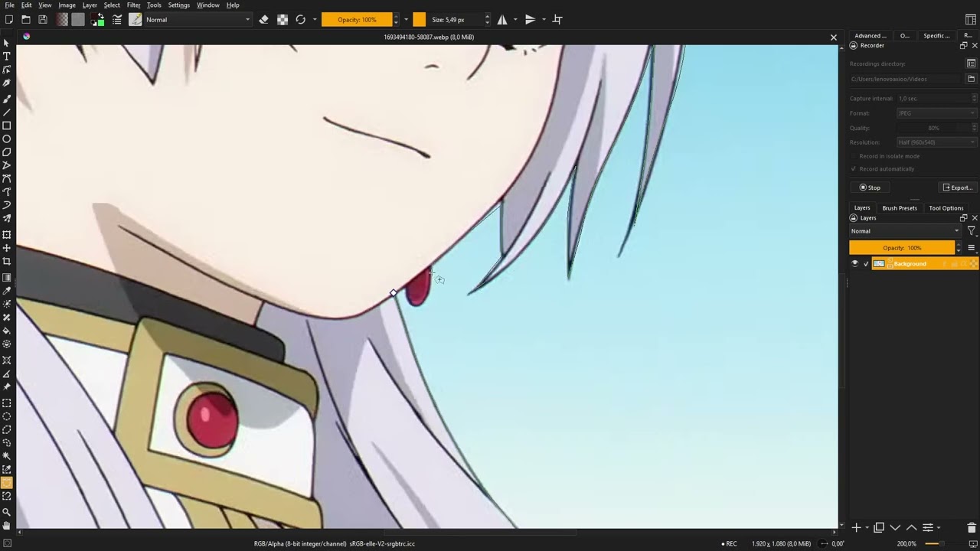The image size is (980, 551).
Task: Click the workspace chooser icon
Action: [971, 19]
